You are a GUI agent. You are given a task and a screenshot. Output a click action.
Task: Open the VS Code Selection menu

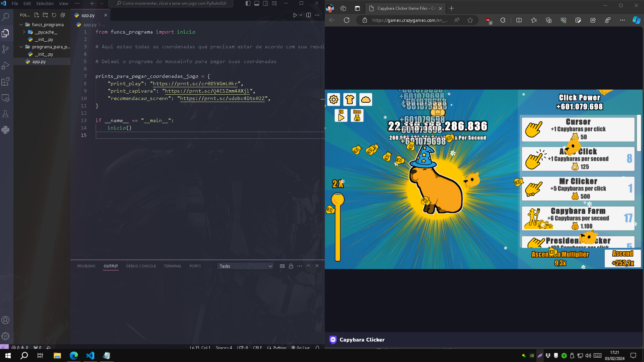pos(45,3)
